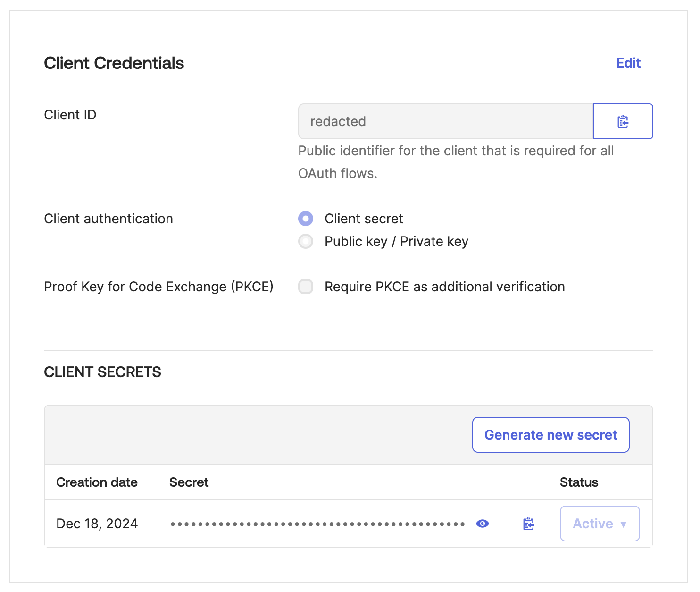Click Edit to modify Client Credentials
The image size is (700, 592).
coord(628,63)
